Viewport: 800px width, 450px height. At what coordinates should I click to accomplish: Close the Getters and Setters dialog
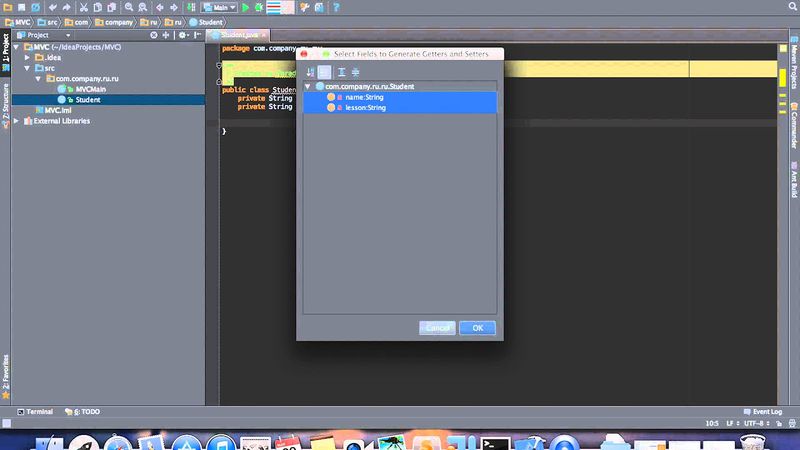tap(304, 54)
